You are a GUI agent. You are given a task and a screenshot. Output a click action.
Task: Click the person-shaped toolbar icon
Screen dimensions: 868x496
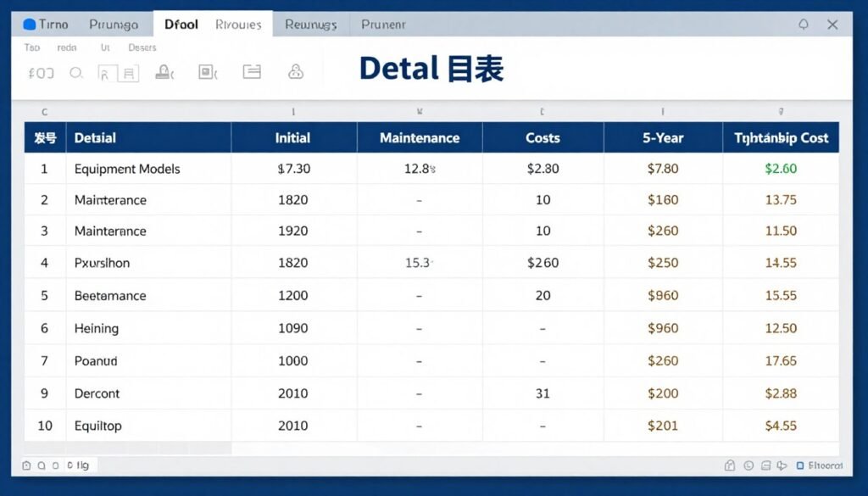[x=296, y=71]
